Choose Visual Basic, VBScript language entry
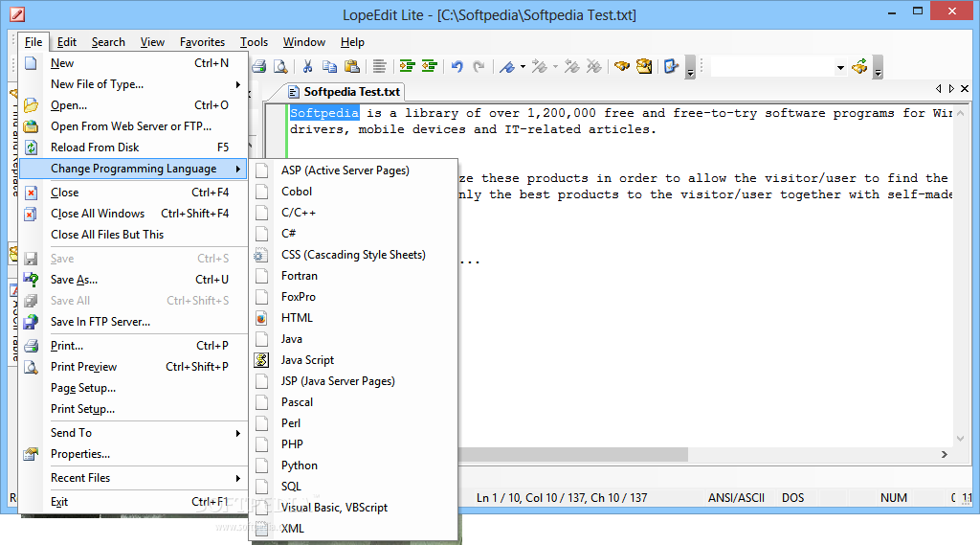The width and height of the screenshot is (980, 545). 334,508
